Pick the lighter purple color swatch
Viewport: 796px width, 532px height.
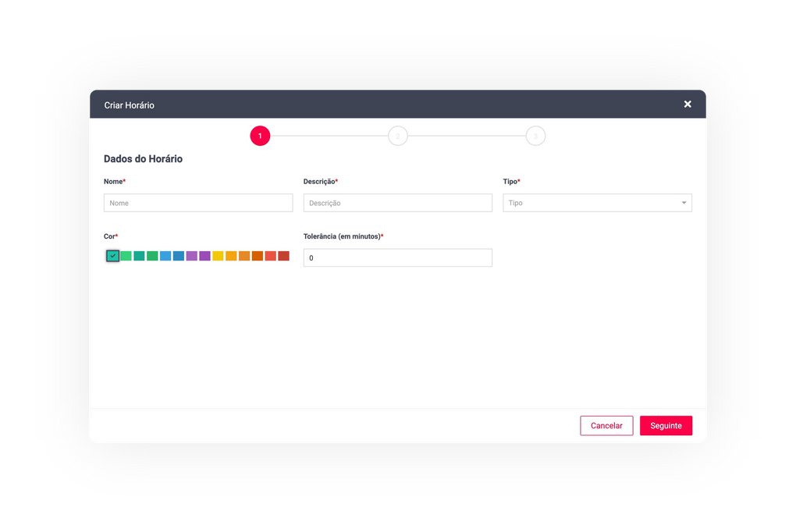[x=192, y=256]
